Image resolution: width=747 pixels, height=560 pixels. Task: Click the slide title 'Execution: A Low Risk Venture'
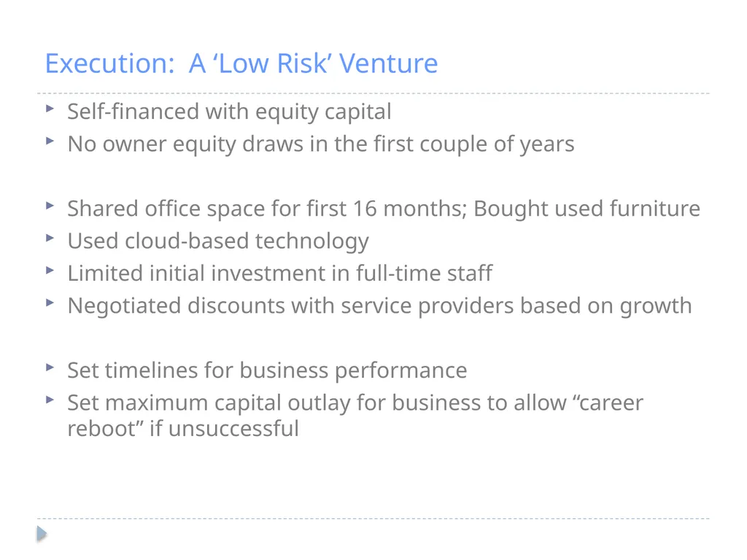(241, 63)
